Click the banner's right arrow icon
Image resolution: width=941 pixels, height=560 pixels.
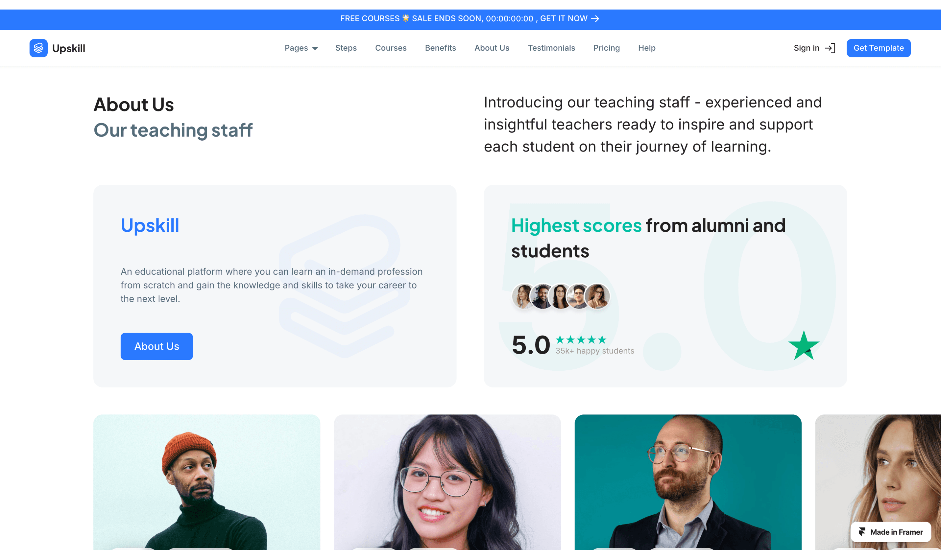coord(595,18)
